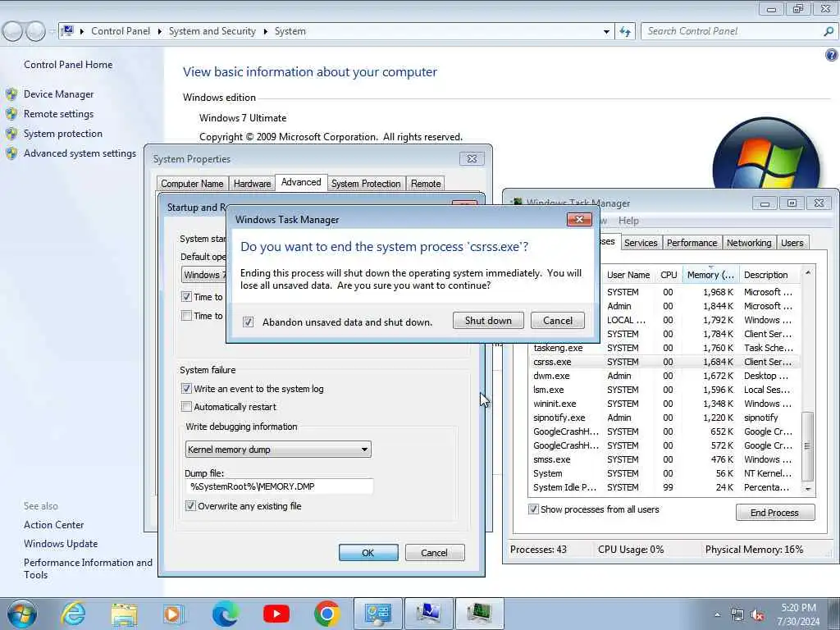
Task: Click the clock showing 5:20 PM
Action: (x=798, y=608)
